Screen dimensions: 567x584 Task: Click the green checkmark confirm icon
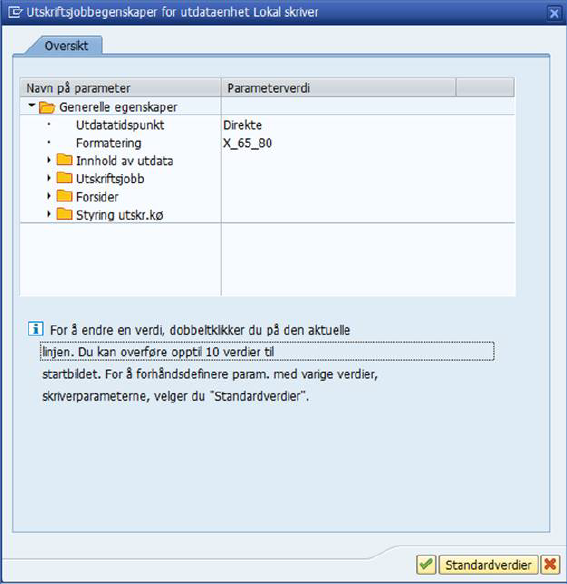[x=426, y=565]
